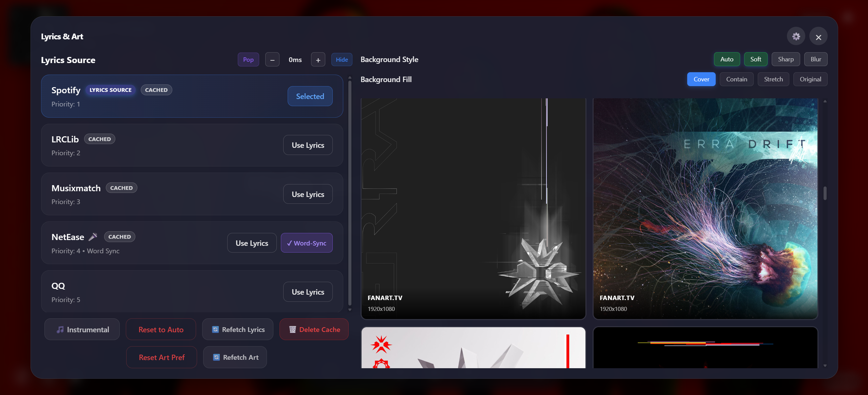Decrease lyrics offset with the minus button
This screenshot has width=868, height=395.
click(272, 59)
